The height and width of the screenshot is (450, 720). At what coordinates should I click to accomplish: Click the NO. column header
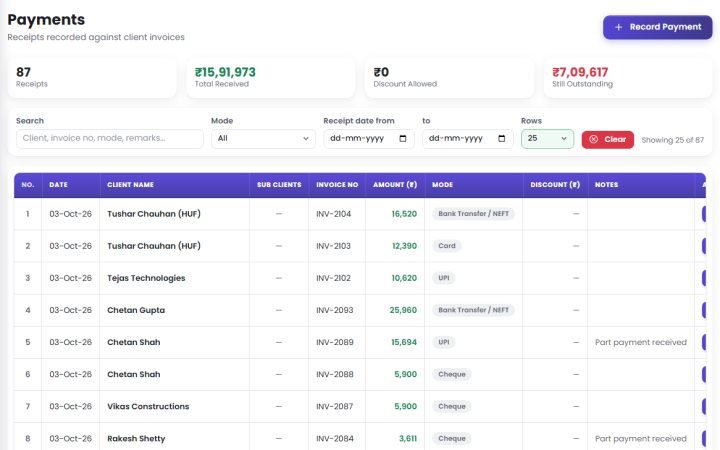coord(28,185)
